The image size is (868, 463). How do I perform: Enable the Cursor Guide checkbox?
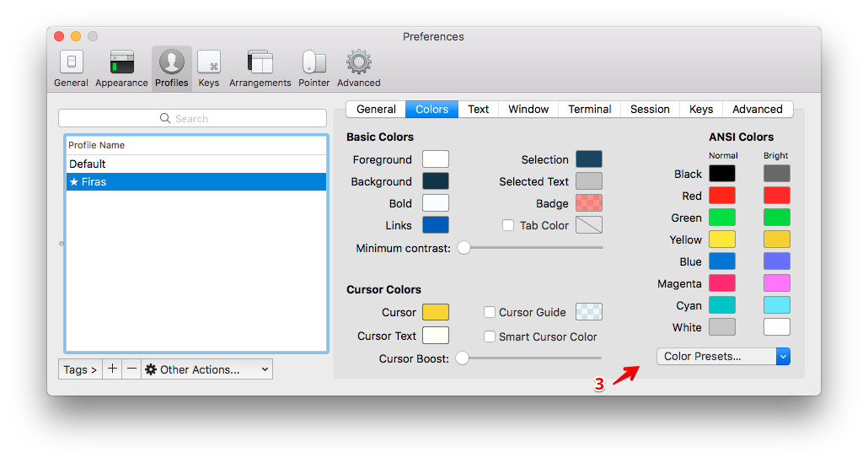tap(490, 312)
